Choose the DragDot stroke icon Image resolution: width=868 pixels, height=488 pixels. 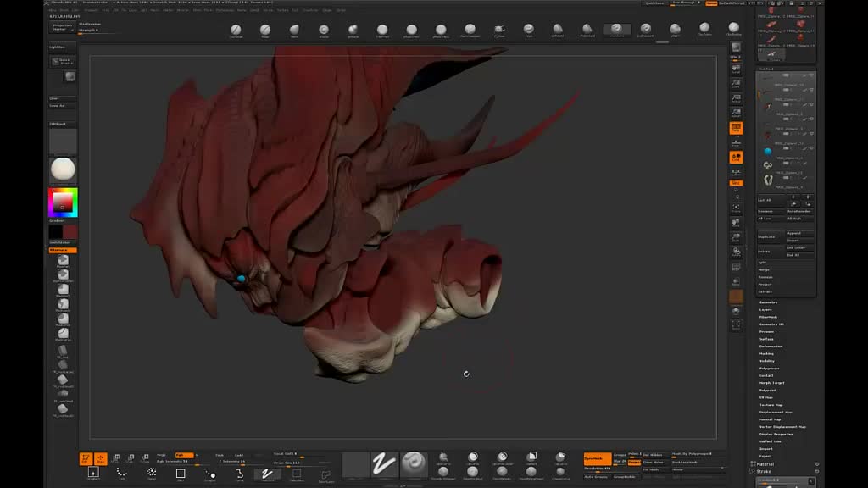click(210, 474)
